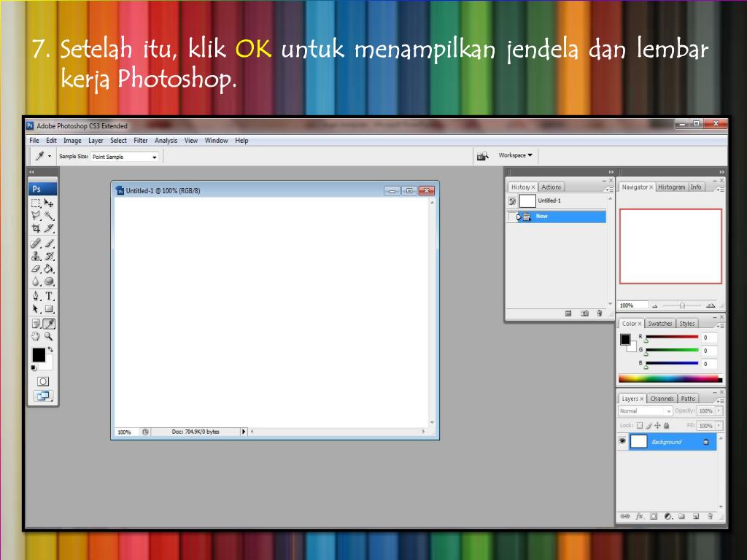The width and height of the screenshot is (747, 560).
Task: Switch to the Channels tab
Action: tap(662, 399)
